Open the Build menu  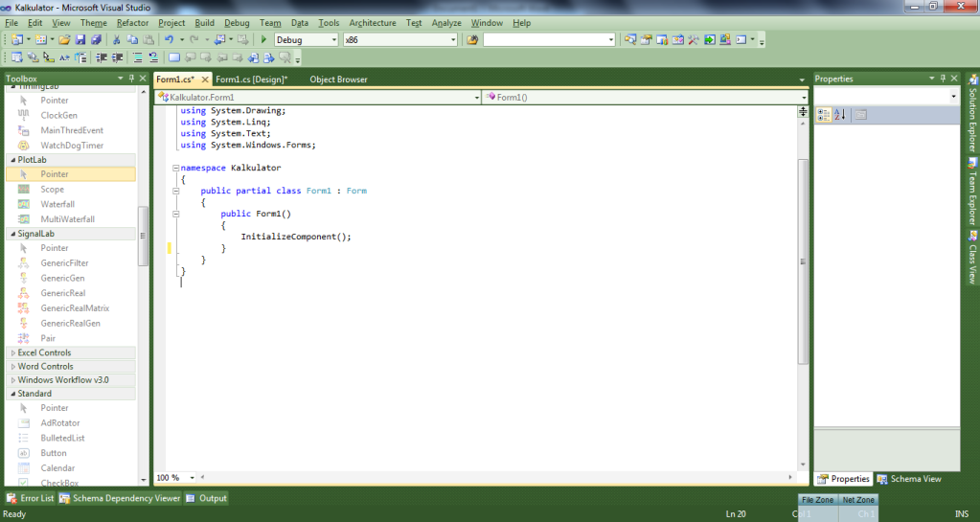[204, 22]
